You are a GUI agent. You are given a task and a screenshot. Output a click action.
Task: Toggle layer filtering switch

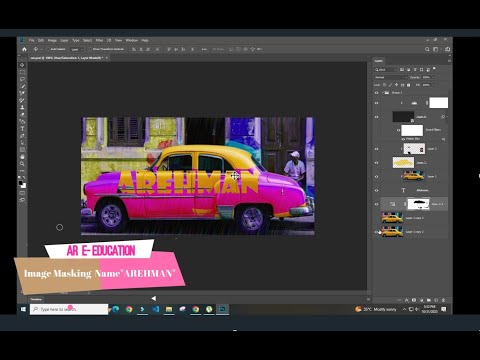pyautogui.click(x=434, y=69)
